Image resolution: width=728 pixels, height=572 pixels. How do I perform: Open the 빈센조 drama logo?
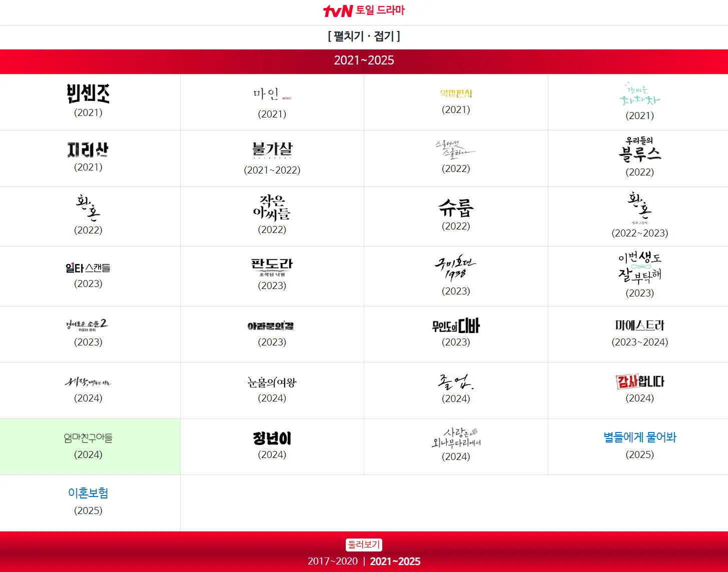click(88, 93)
